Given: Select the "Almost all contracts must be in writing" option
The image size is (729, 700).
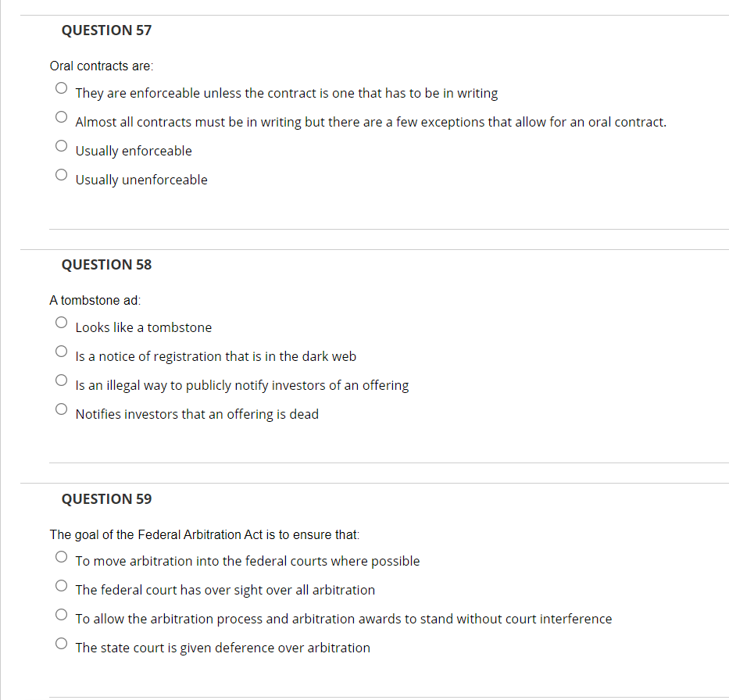Looking at the screenshot, I should pos(61,116).
